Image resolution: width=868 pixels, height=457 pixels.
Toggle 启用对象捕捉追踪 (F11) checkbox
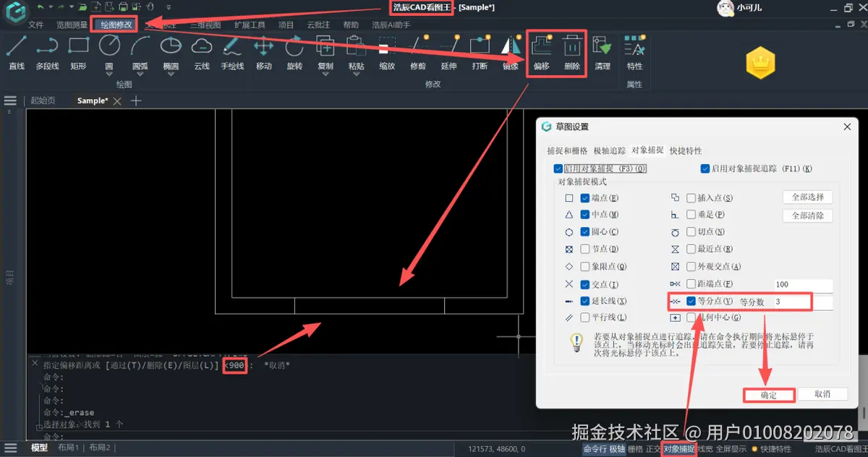pyautogui.click(x=705, y=168)
